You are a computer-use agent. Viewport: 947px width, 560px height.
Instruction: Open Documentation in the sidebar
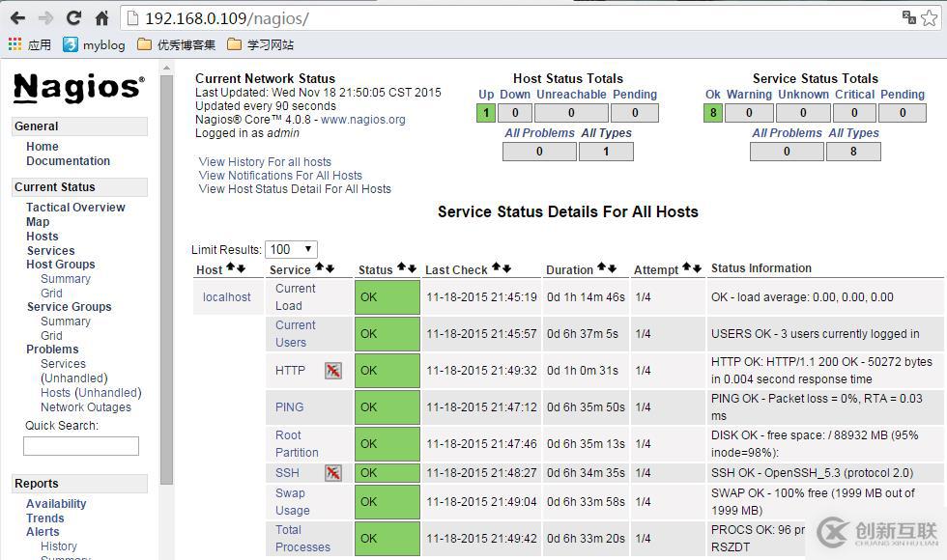[x=69, y=161]
